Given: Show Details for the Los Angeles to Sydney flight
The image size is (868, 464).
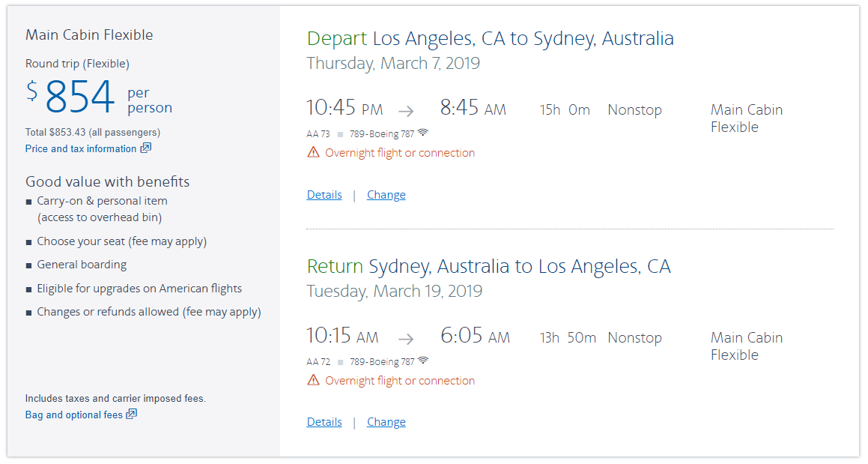Looking at the screenshot, I should point(324,195).
